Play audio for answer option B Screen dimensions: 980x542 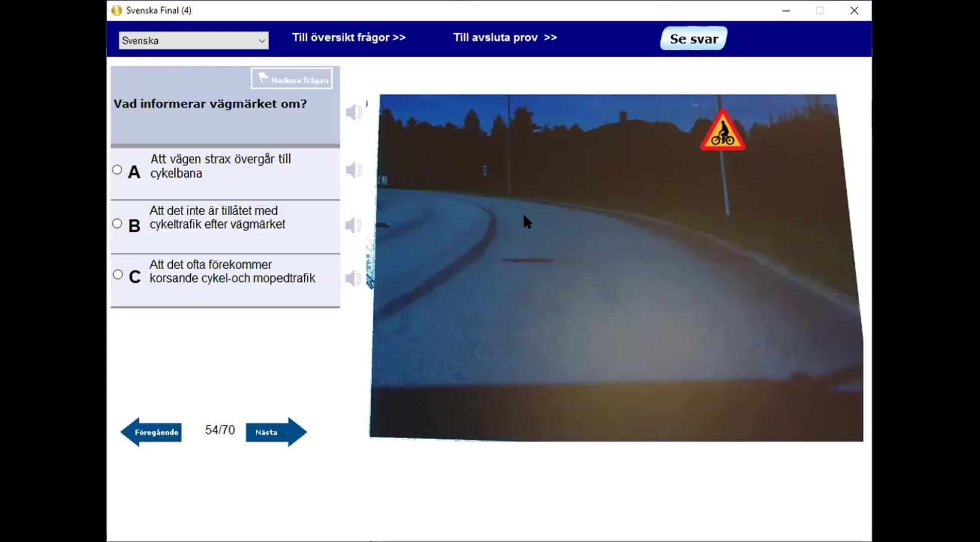coord(354,225)
